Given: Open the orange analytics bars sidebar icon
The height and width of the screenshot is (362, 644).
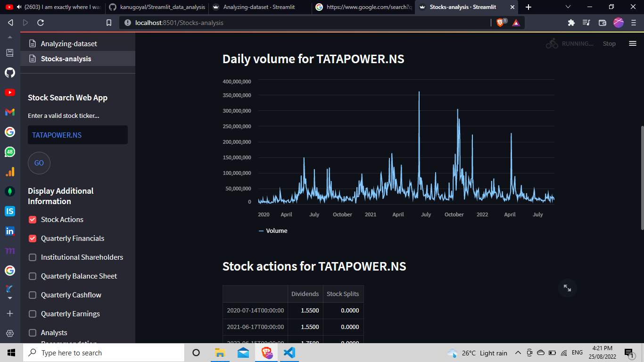Looking at the screenshot, I should point(10,172).
